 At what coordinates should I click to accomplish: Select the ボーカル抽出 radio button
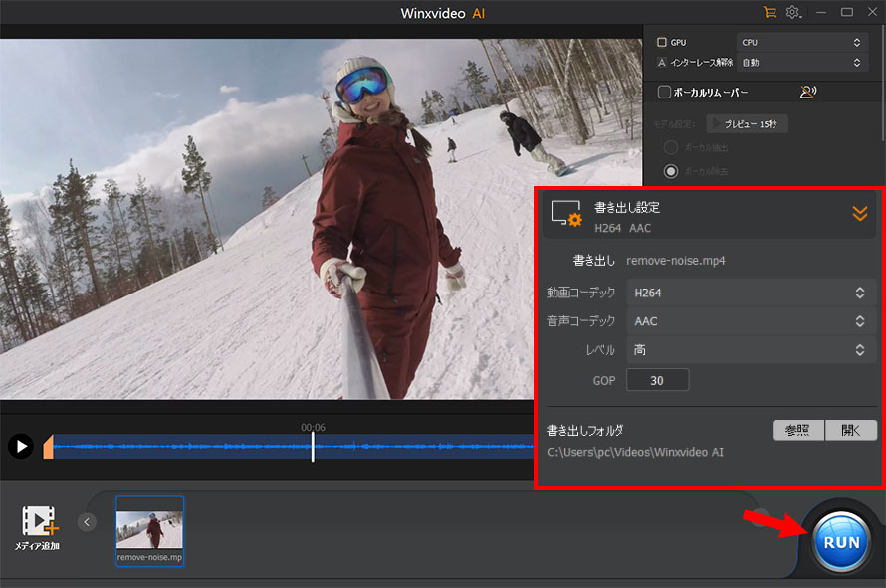[671, 147]
